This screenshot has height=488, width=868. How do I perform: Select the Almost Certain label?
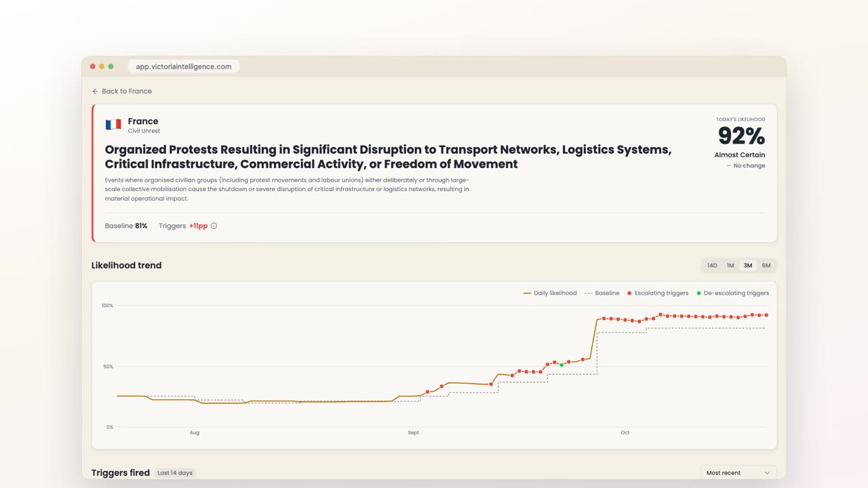[740, 155]
